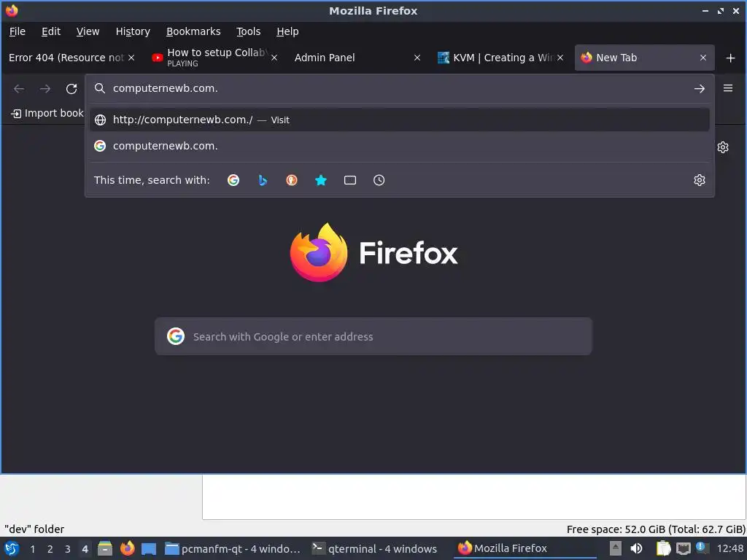Click the Search with Google page field
747x560 pixels.
pos(373,336)
